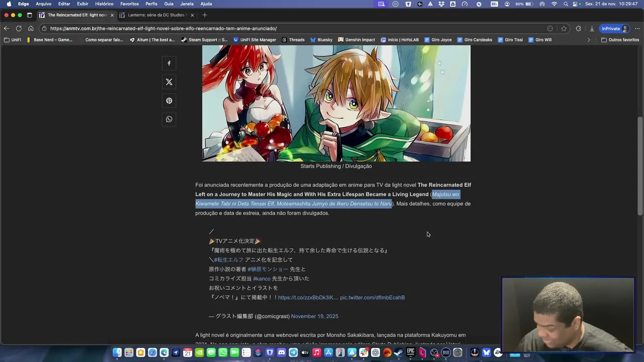View site information lock icon
The height and width of the screenshot is (362, 644).
tap(44, 29)
